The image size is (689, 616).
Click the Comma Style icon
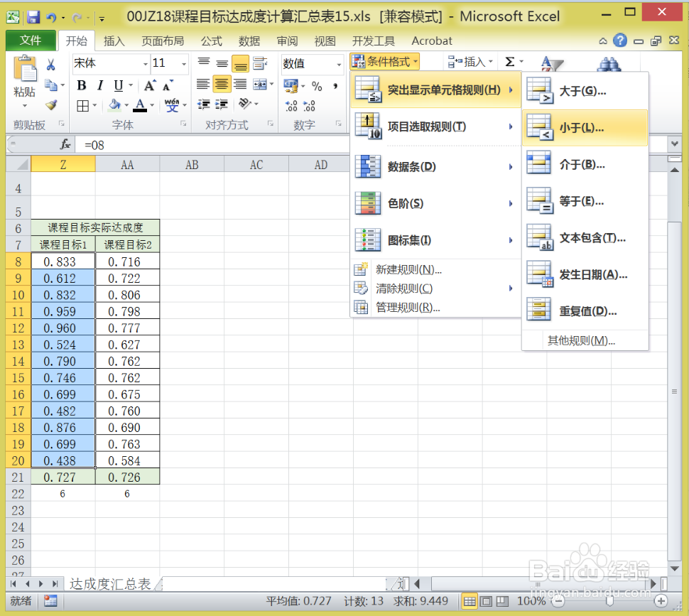click(335, 86)
